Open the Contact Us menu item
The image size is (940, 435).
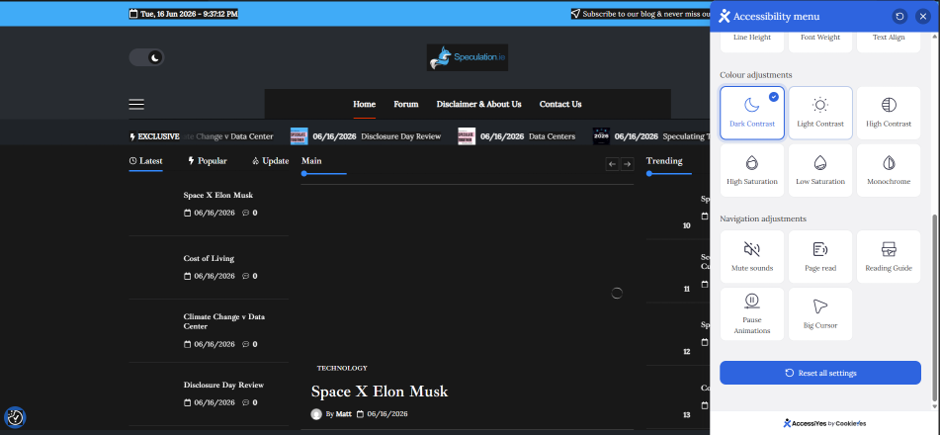560,104
